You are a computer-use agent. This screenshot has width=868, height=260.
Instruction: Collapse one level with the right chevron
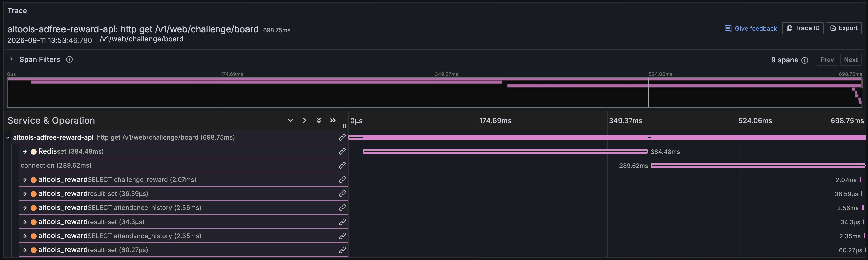pos(305,120)
